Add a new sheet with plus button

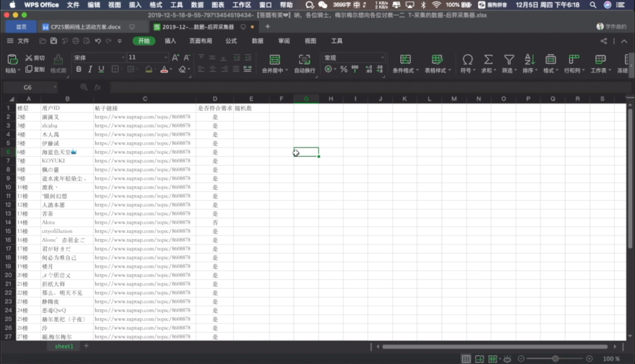click(86, 346)
